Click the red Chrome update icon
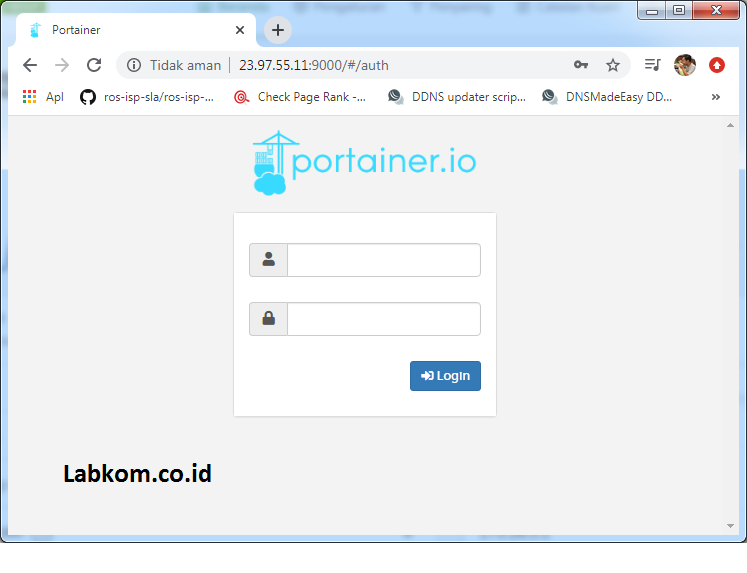The height and width of the screenshot is (573, 747). [x=717, y=65]
